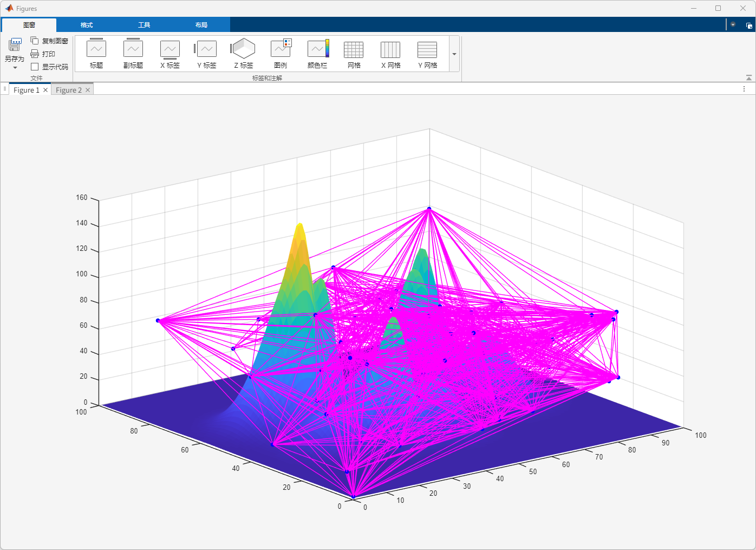Click the 复制图窗 copy figure icon
This screenshot has width=756, height=550.
pyautogui.click(x=35, y=41)
